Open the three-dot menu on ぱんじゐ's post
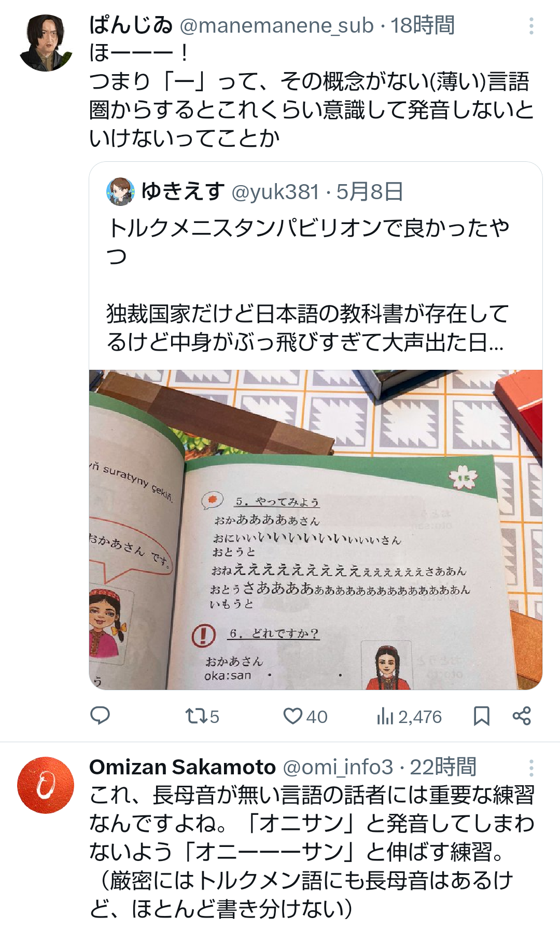The width and height of the screenshot is (560, 931). [x=531, y=26]
